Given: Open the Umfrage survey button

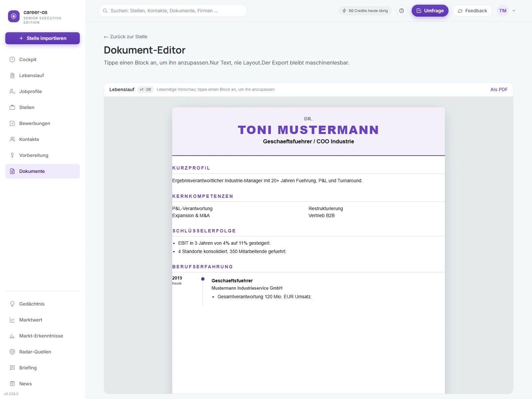Looking at the screenshot, I should pyautogui.click(x=430, y=11).
